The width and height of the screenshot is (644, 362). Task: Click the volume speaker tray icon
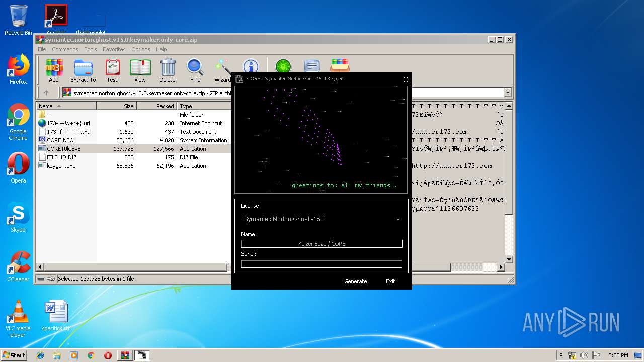585,355
